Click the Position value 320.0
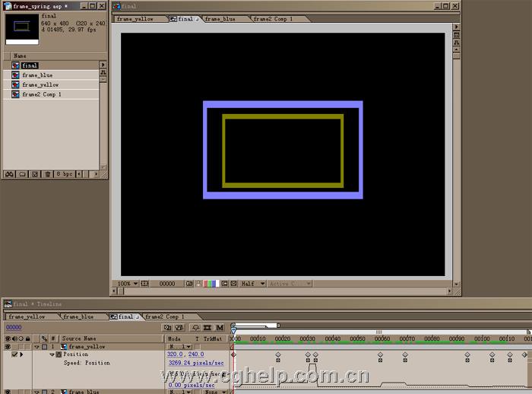 click(175, 354)
